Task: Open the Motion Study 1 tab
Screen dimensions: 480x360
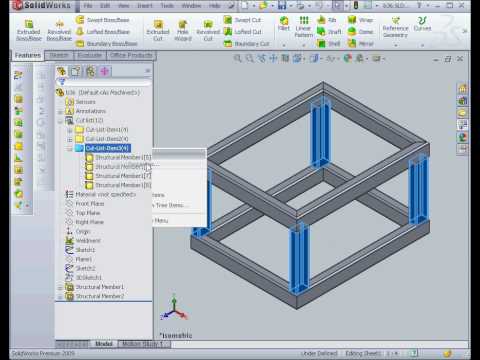Action: (x=143, y=344)
